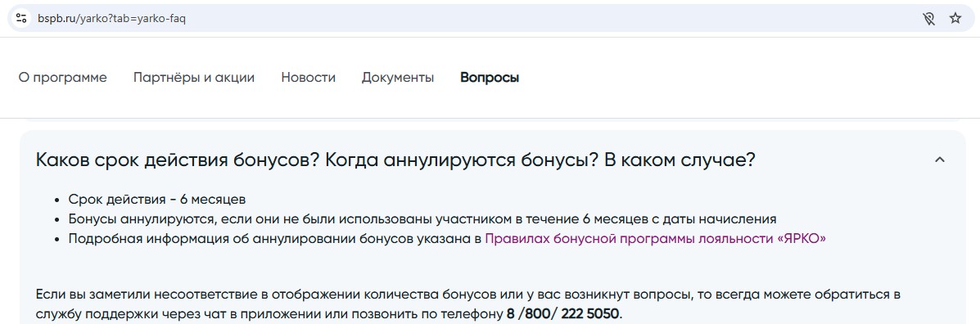Select the Вопросы tab
This screenshot has width=980, height=324.
click(x=490, y=78)
